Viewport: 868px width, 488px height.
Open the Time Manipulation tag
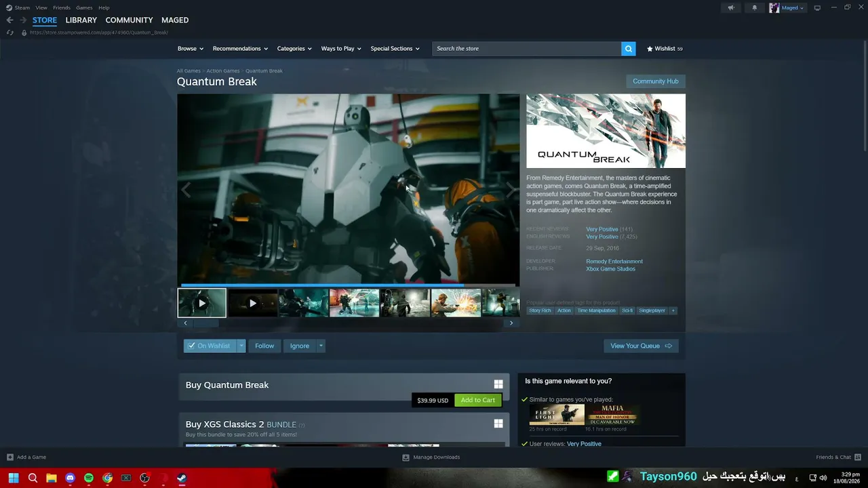coord(596,310)
